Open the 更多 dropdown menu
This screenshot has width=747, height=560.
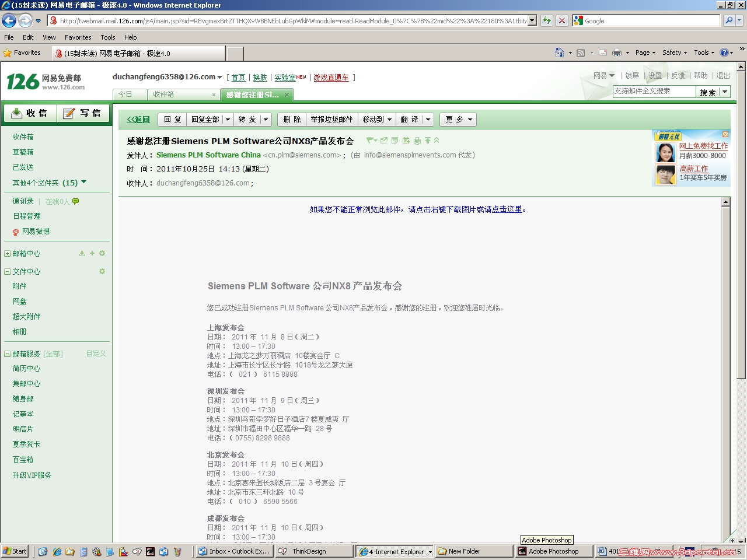click(x=458, y=120)
